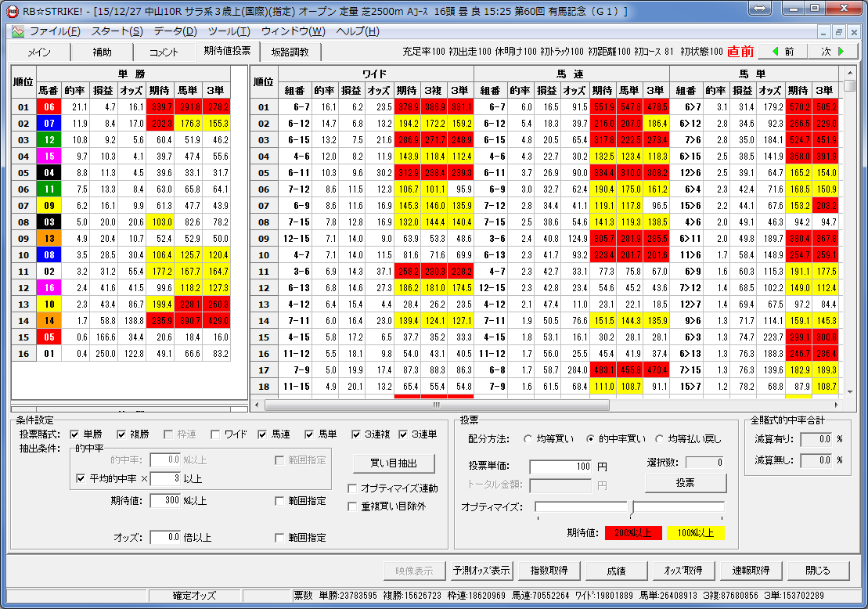868x609 pixels.
Task: Click the red 200%以上 legend swatch
Action: click(632, 532)
